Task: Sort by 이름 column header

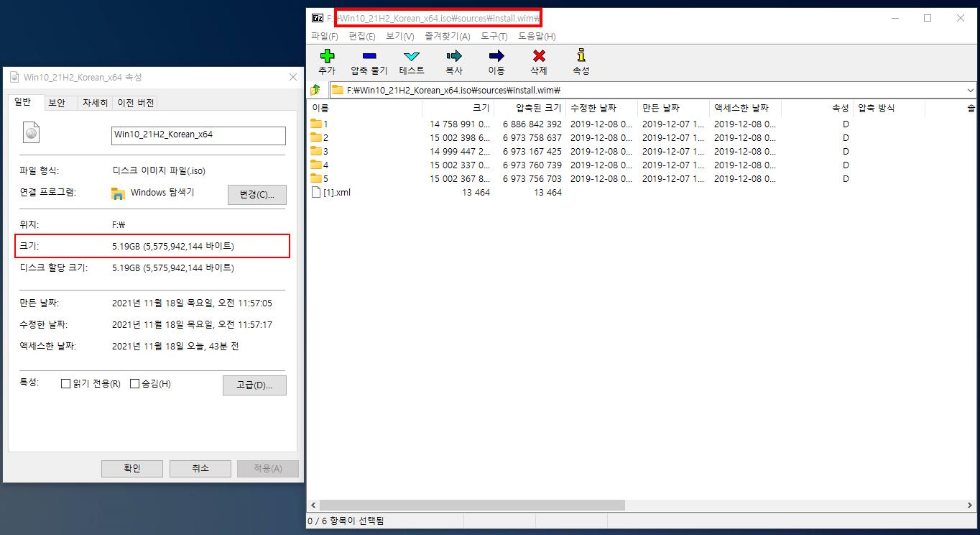Action: pos(365,108)
